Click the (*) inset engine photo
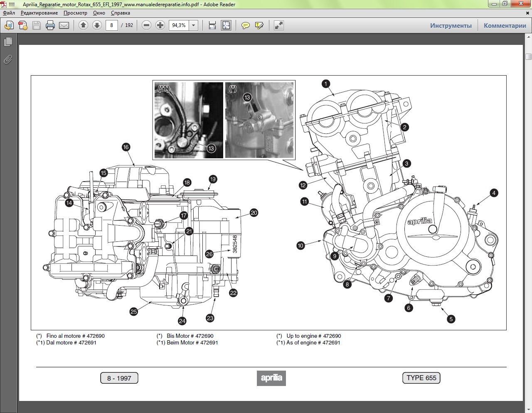 (x=259, y=120)
